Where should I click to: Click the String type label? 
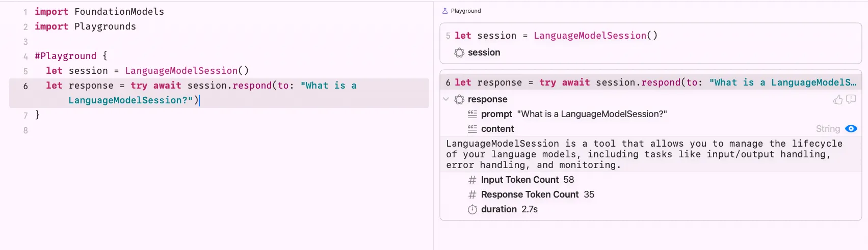pyautogui.click(x=828, y=129)
